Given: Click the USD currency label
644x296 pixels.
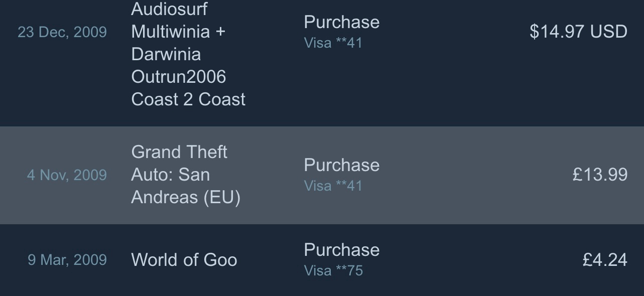Looking at the screenshot, I should [x=609, y=32].
